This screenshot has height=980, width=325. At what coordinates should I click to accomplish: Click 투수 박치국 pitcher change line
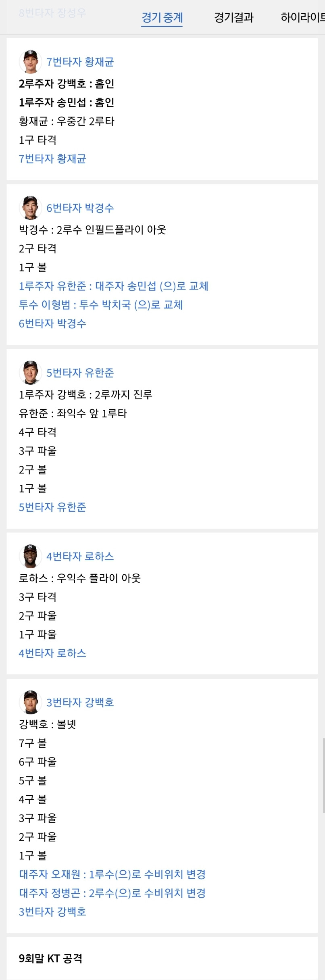point(101,304)
